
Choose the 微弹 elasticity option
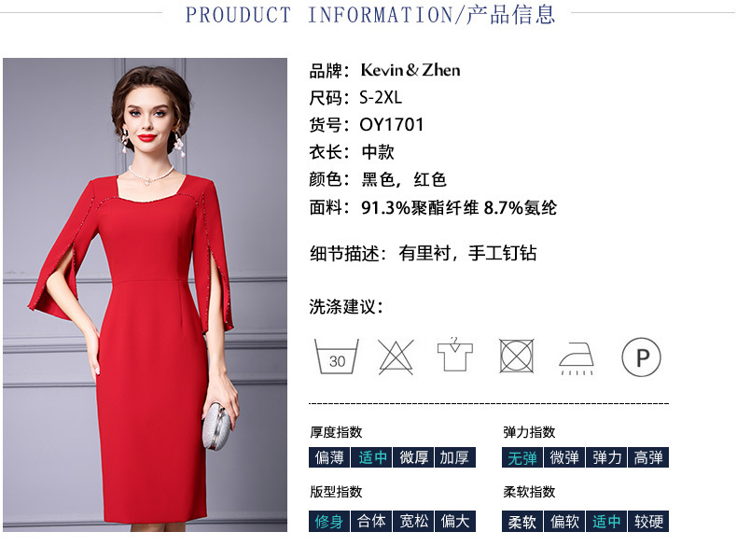click(564, 457)
